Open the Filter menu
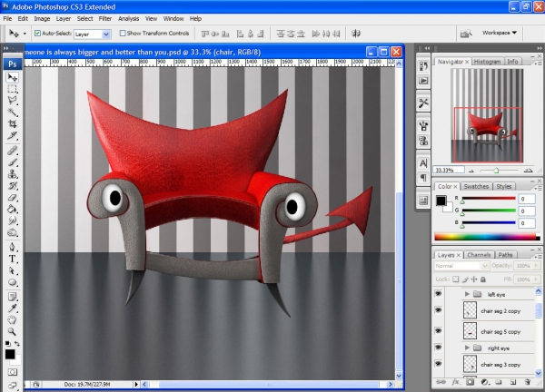This screenshot has width=545, height=392. 105,19
